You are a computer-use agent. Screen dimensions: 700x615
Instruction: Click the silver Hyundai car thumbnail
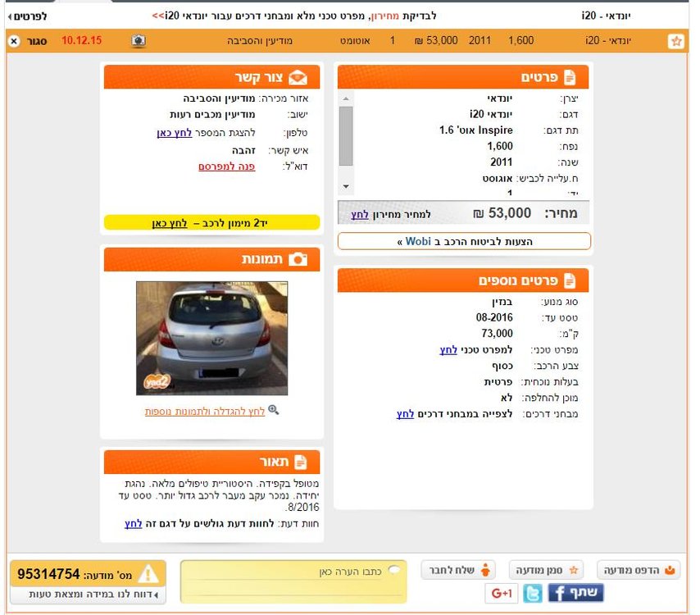click(212, 338)
